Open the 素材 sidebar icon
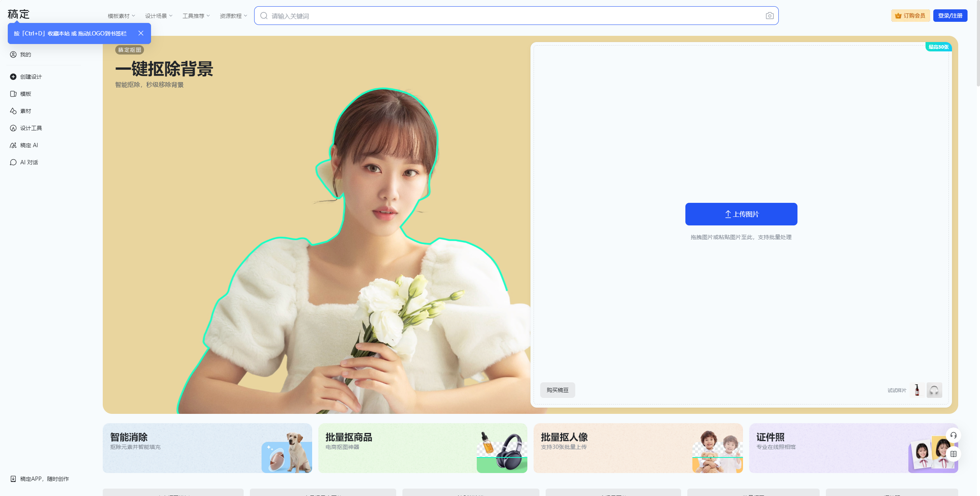980x496 pixels. [13, 111]
